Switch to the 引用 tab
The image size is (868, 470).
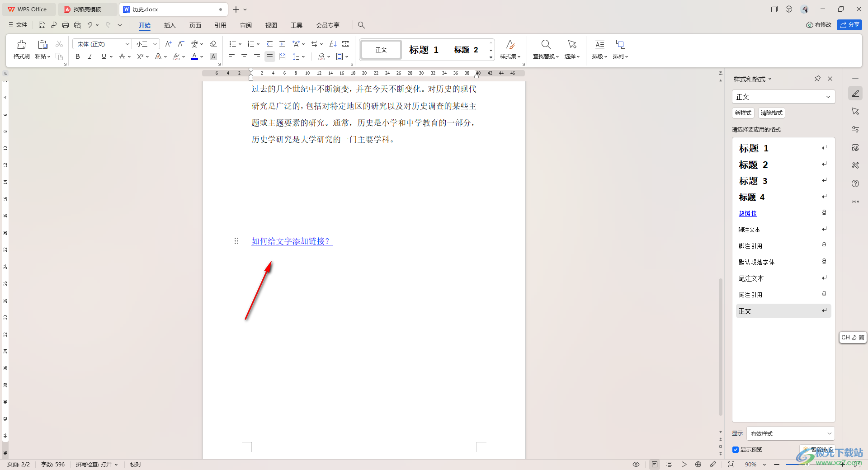coord(220,25)
